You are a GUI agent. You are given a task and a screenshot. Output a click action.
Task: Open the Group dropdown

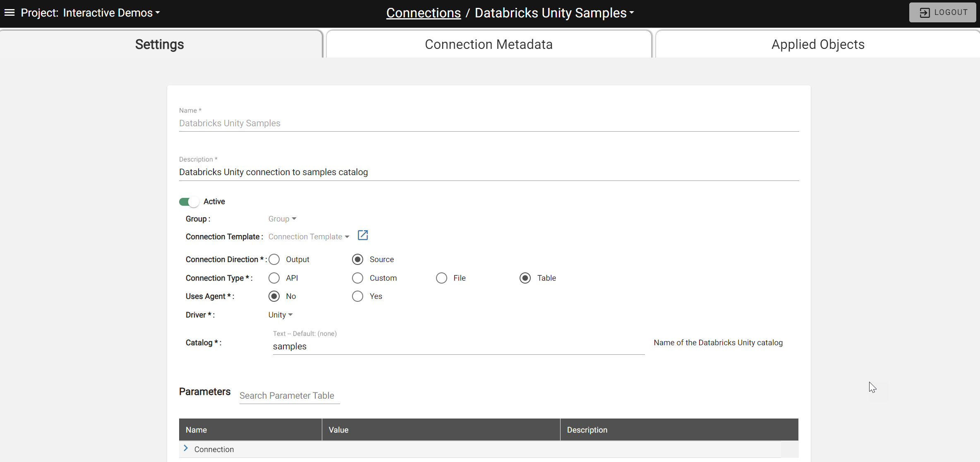tap(283, 219)
